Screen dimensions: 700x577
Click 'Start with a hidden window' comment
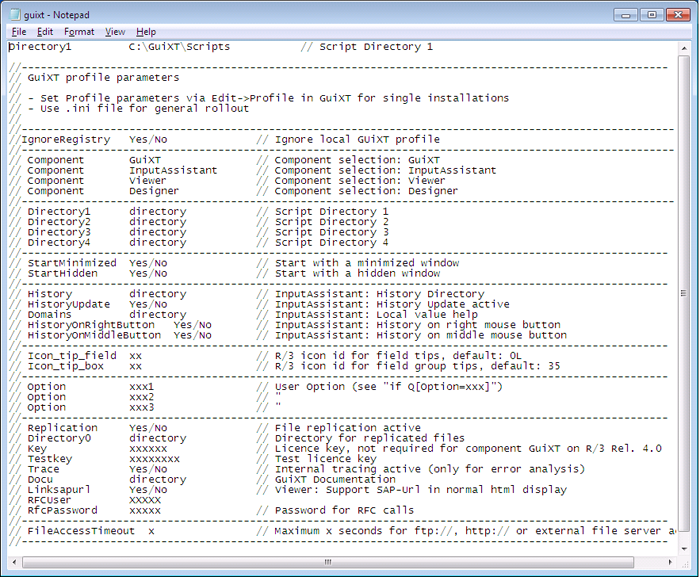click(357, 273)
